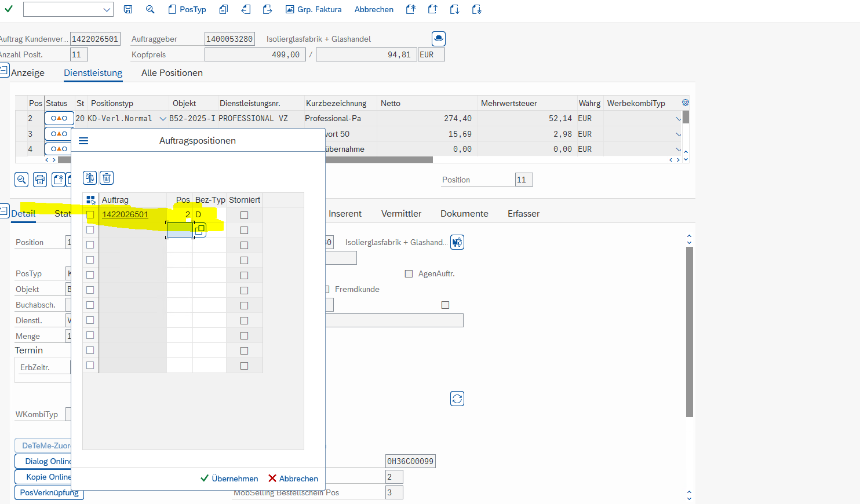Click the balance scale icon in the dialog
This screenshot has width=860, height=504.
coord(90,178)
